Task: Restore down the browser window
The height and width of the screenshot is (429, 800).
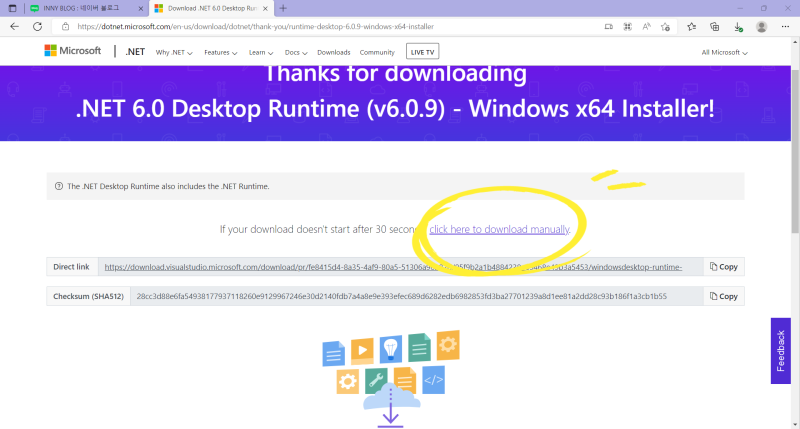Action: click(x=764, y=8)
